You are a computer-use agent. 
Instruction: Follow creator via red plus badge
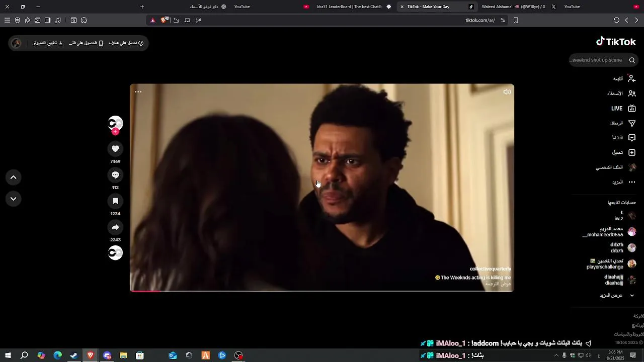(x=115, y=132)
